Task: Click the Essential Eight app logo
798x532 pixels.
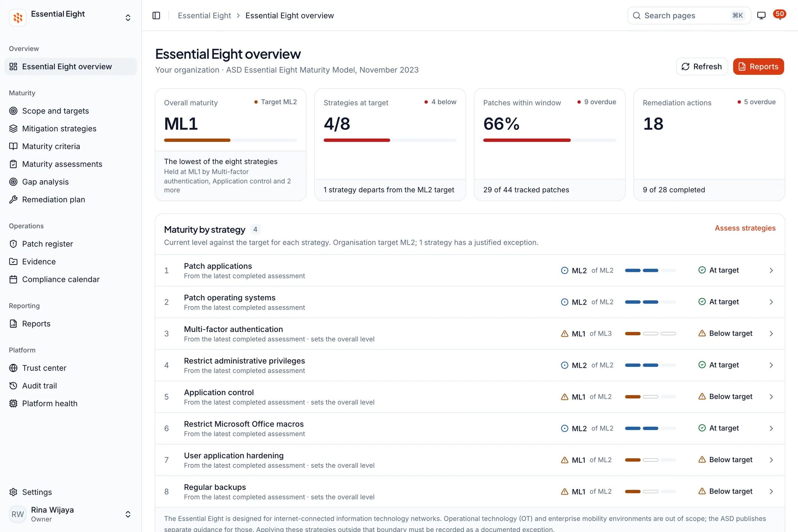Action: pos(18,17)
